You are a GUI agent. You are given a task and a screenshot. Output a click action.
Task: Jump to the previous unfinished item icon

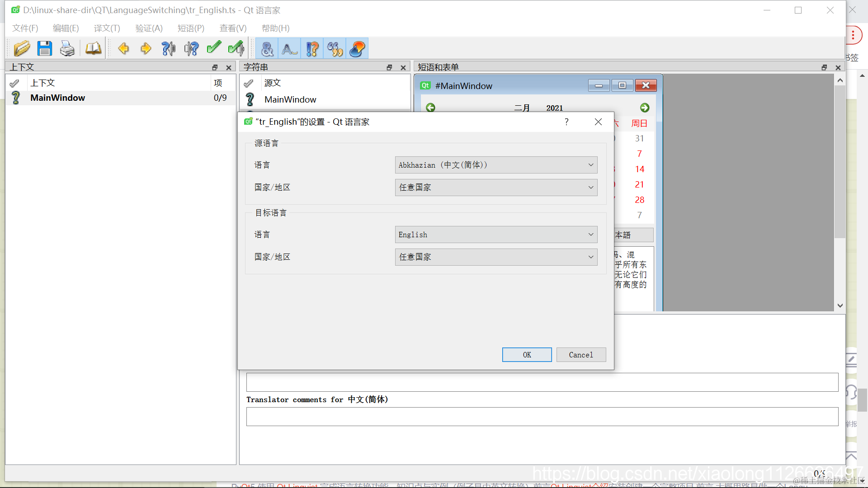click(x=169, y=48)
